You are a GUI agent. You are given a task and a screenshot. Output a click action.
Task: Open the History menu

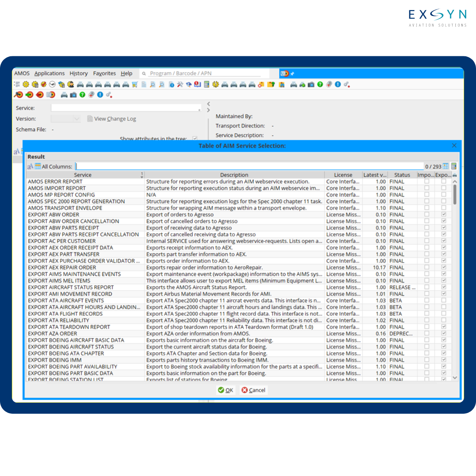79,73
